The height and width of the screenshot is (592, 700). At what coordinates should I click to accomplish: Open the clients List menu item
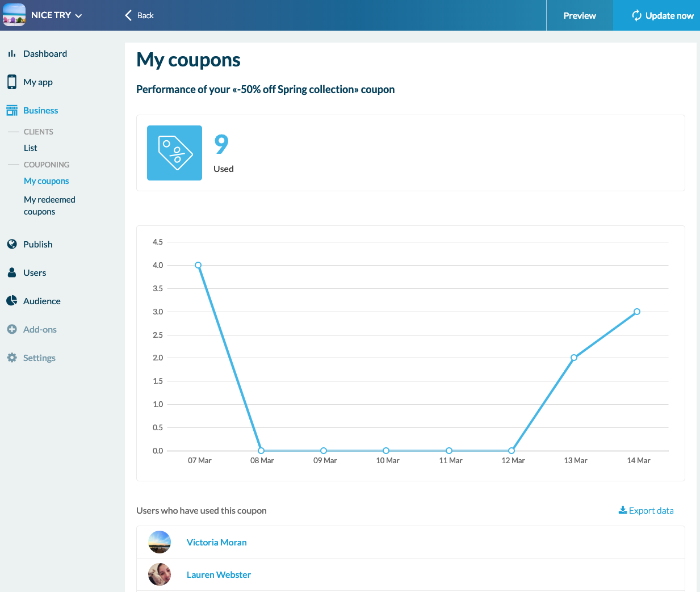tap(31, 148)
